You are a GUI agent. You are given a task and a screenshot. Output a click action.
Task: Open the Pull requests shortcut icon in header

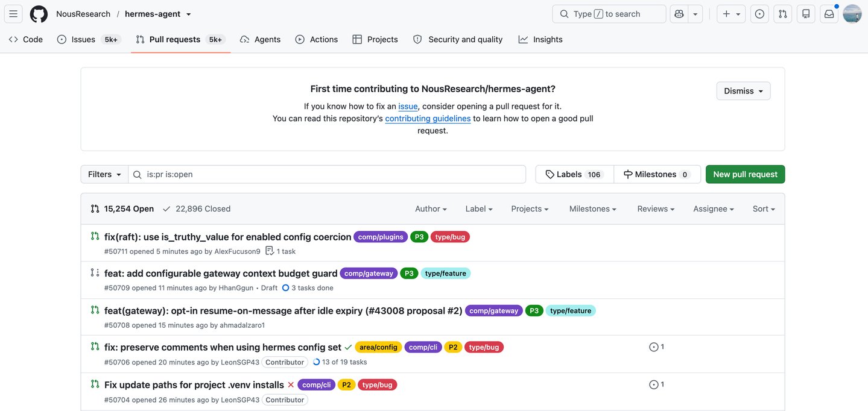pos(782,14)
